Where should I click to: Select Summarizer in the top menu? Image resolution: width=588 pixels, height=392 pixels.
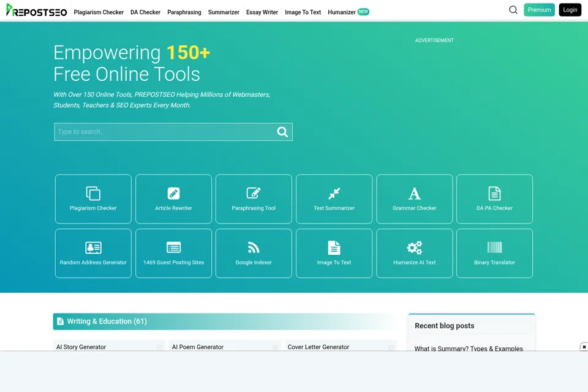(x=224, y=12)
